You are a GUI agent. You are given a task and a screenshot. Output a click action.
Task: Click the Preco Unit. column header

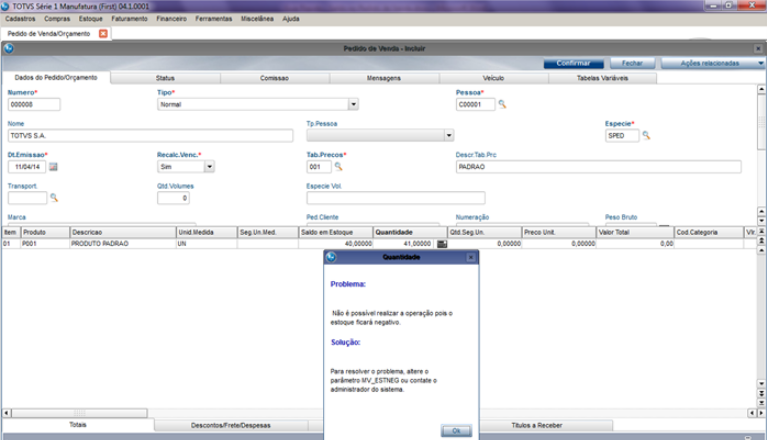point(559,232)
